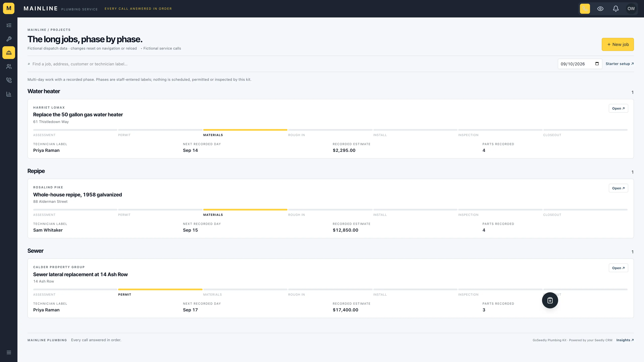The height and width of the screenshot is (362, 644).
Task: Open the Harriet Lomax water heater job
Action: [x=618, y=108]
